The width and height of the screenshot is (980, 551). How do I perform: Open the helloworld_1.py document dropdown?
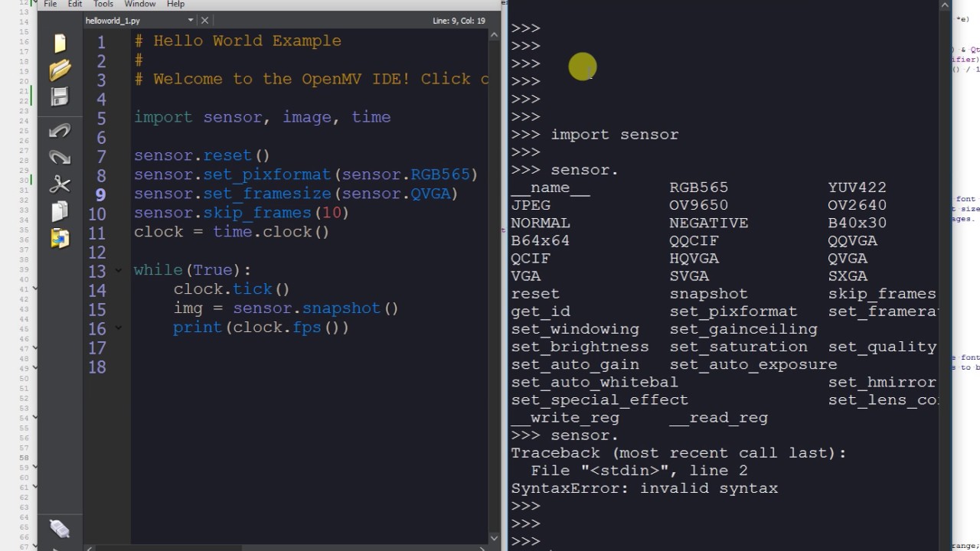coord(191,21)
